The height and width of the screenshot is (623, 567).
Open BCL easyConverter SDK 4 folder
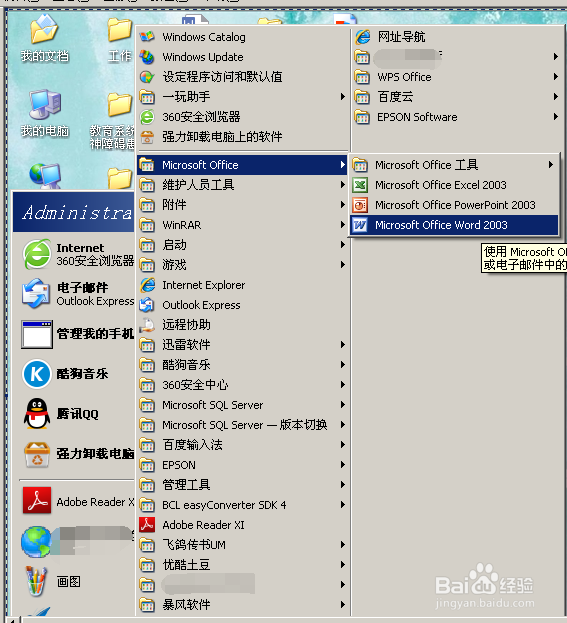pyautogui.click(x=242, y=505)
